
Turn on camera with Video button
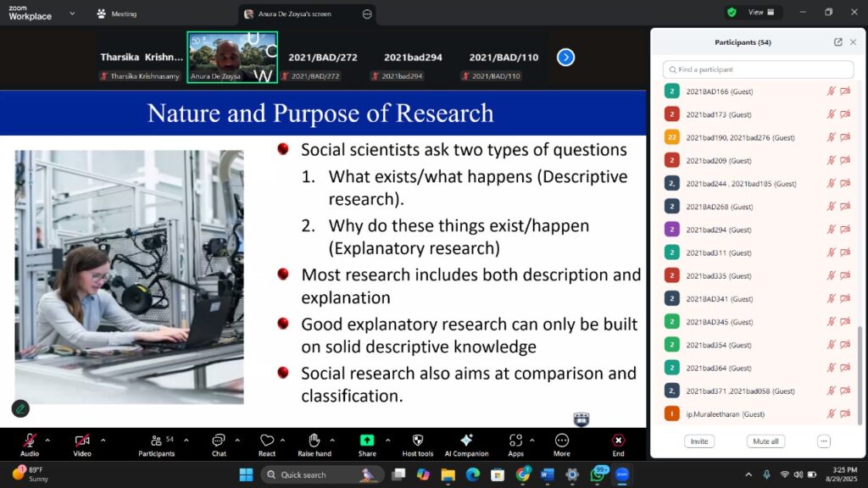(82, 441)
